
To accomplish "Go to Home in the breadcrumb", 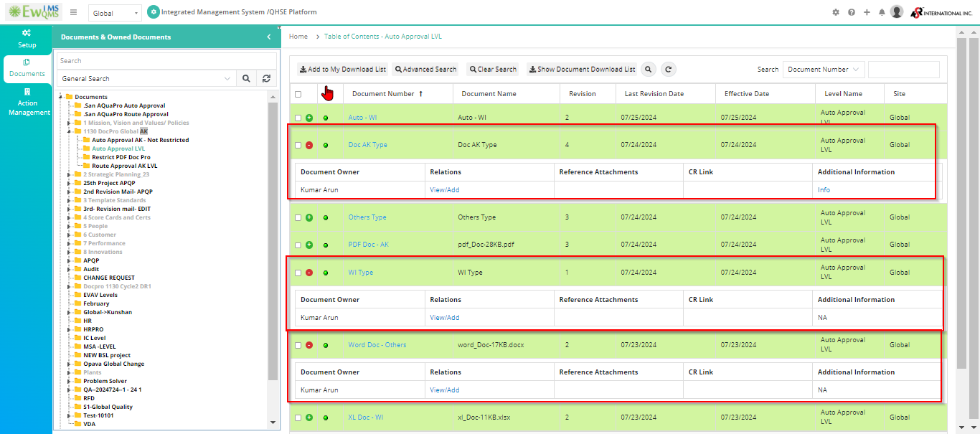I will [298, 37].
